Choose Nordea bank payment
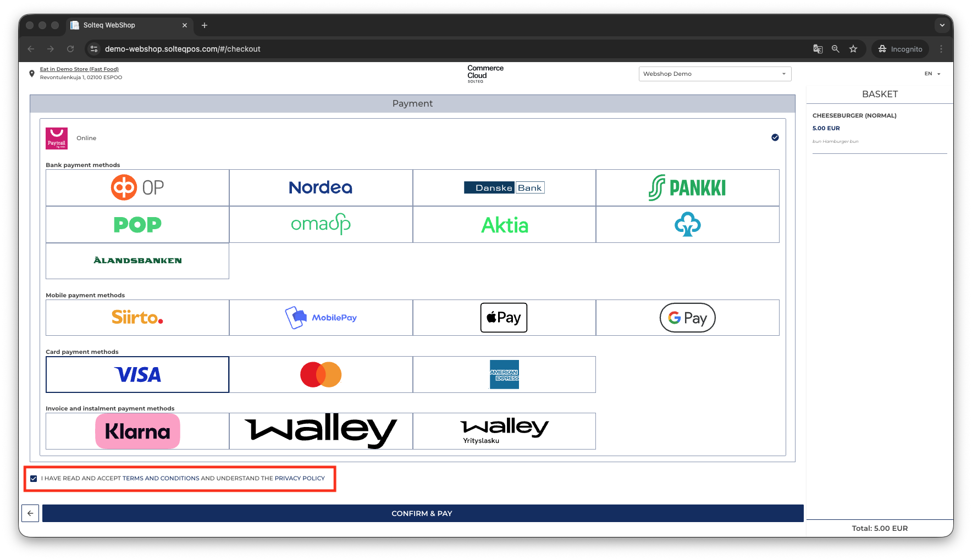 coord(321,188)
